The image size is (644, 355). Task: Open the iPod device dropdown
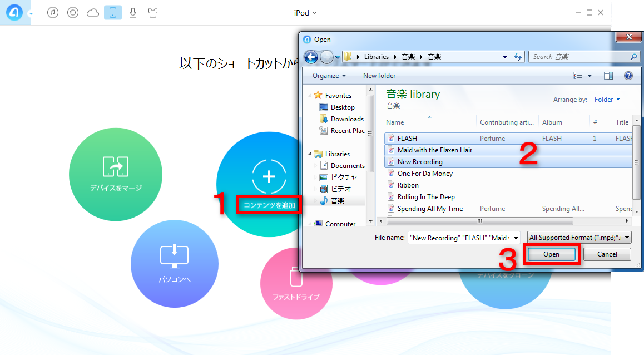305,13
